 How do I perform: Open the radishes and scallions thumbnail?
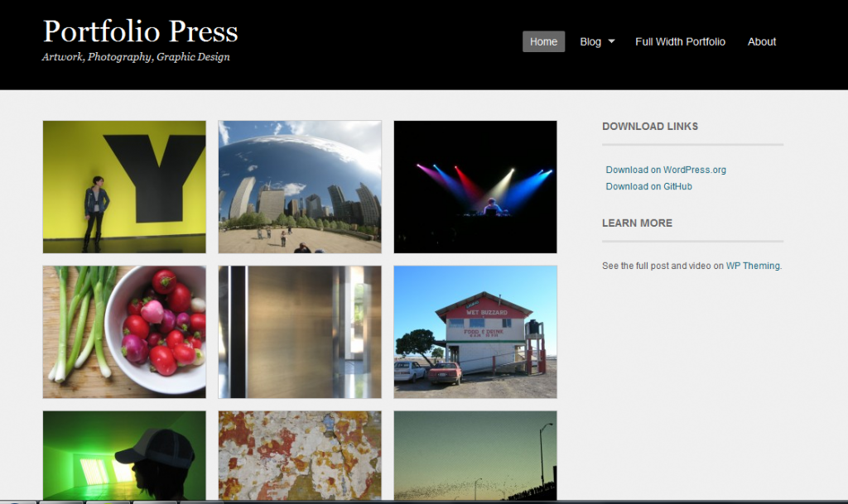(124, 332)
